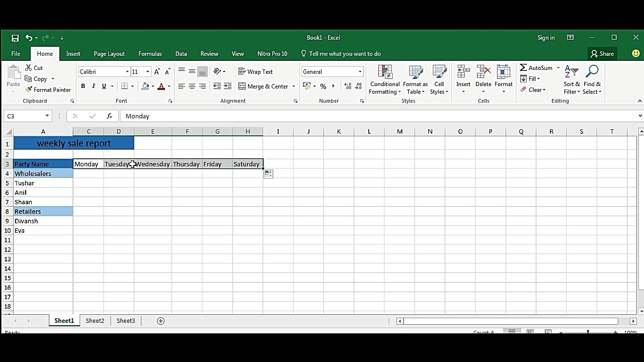Open the Borders dropdown arrow
This screenshot has height=362, width=644.
click(132, 86)
